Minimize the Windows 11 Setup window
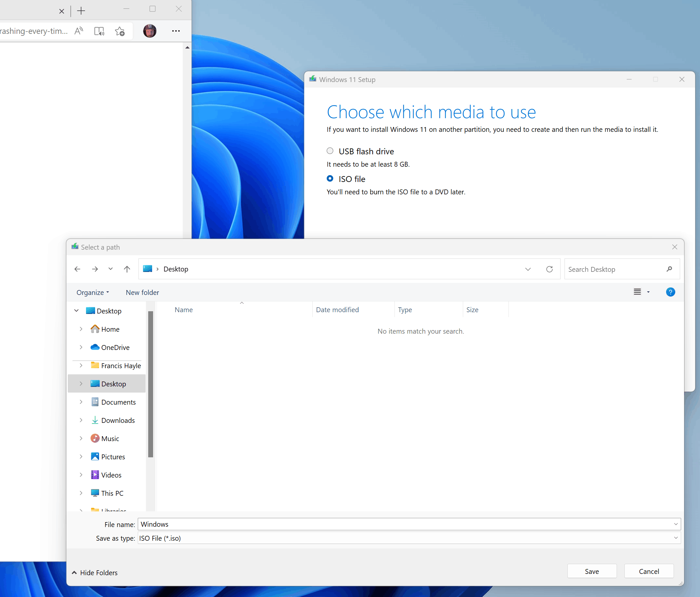Viewport: 700px width, 597px height. (629, 79)
